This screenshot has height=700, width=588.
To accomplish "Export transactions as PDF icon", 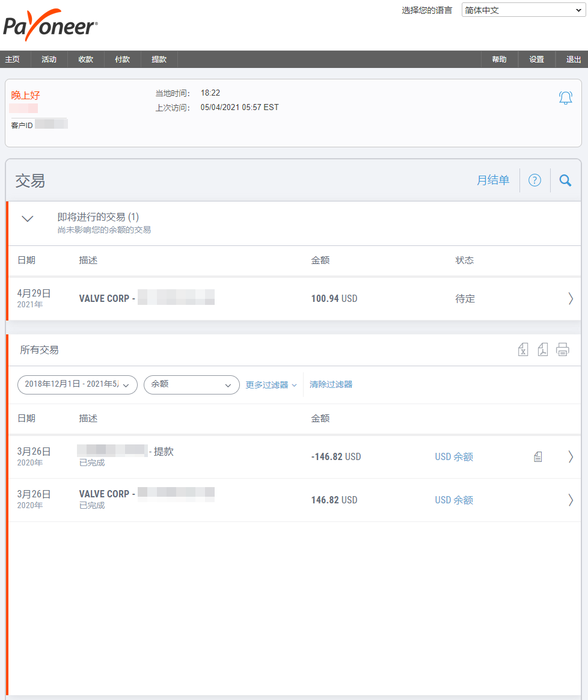I will 542,350.
